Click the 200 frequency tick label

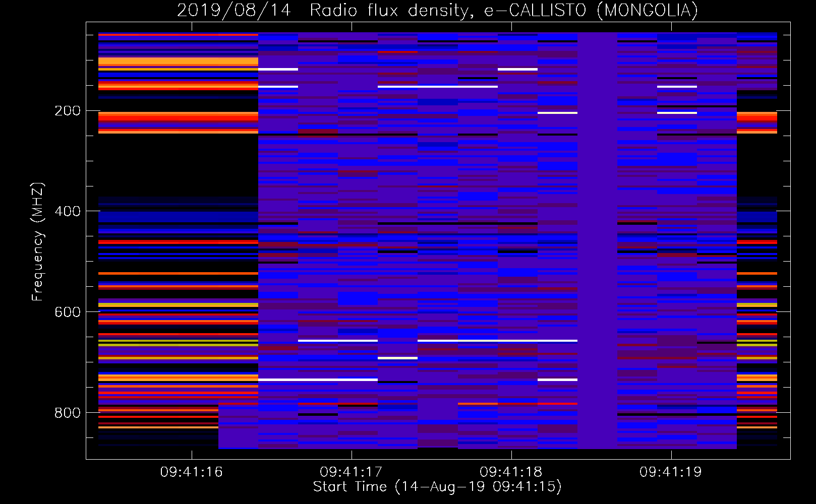click(68, 111)
